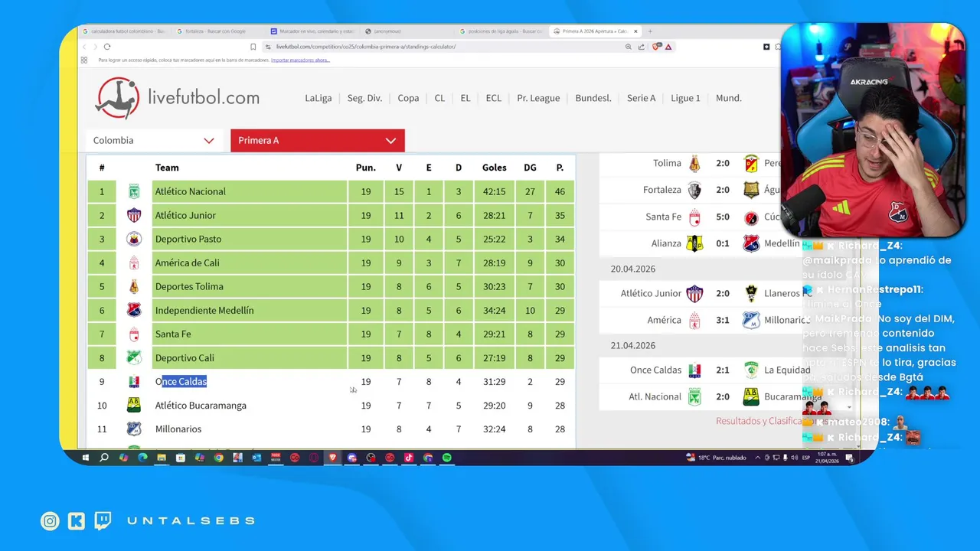Open the Pr. League menu item
The image size is (980, 551).
tap(538, 98)
